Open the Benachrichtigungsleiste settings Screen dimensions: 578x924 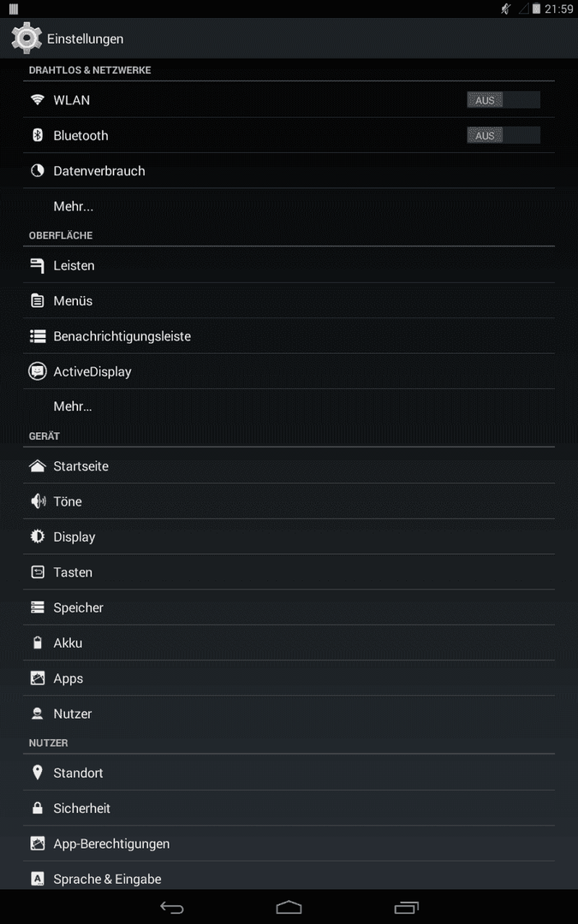pyautogui.click(x=289, y=336)
